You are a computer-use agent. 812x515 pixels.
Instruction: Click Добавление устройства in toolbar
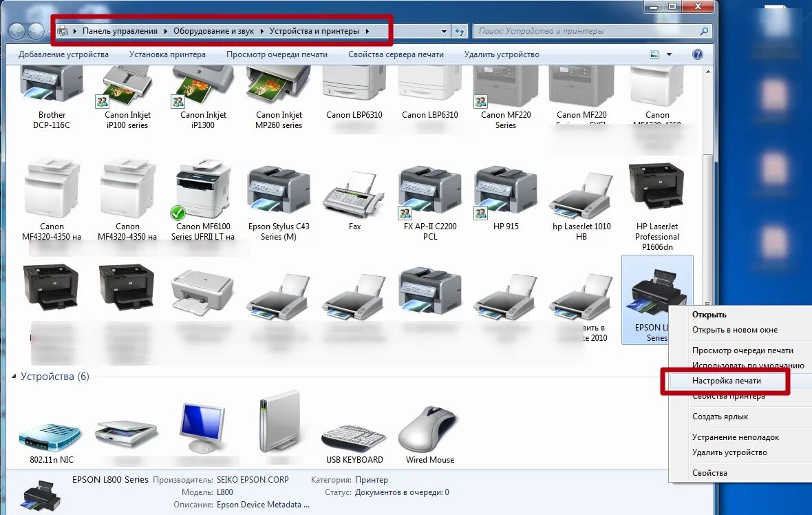(63, 54)
